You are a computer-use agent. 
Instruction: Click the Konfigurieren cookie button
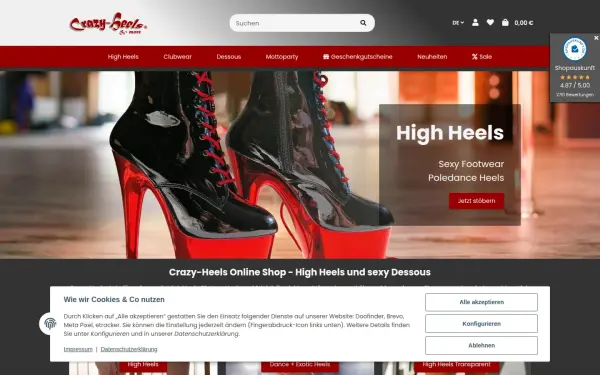coord(481,324)
